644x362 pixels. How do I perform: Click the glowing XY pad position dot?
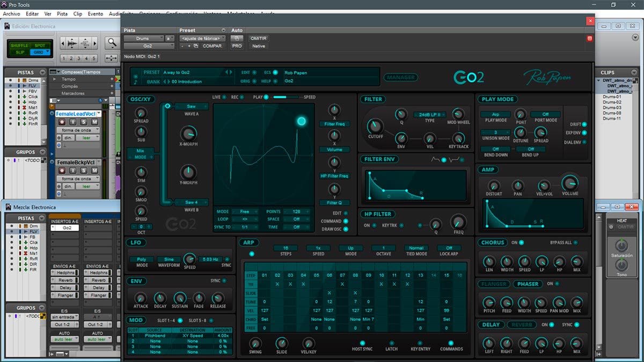pos(301,121)
